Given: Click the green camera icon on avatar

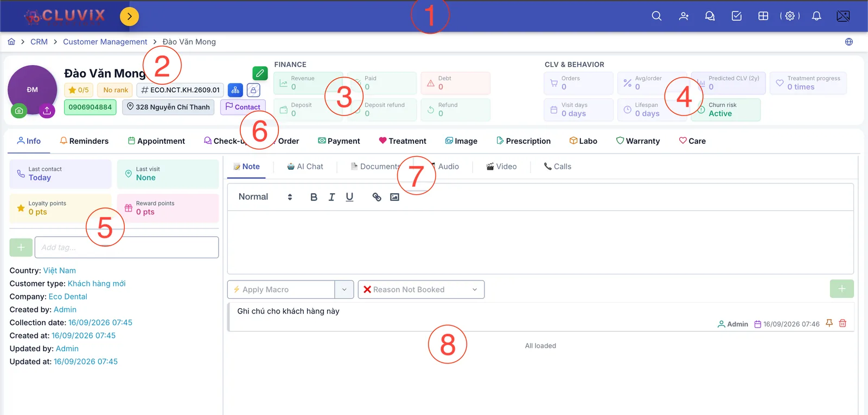Looking at the screenshot, I should [x=19, y=111].
